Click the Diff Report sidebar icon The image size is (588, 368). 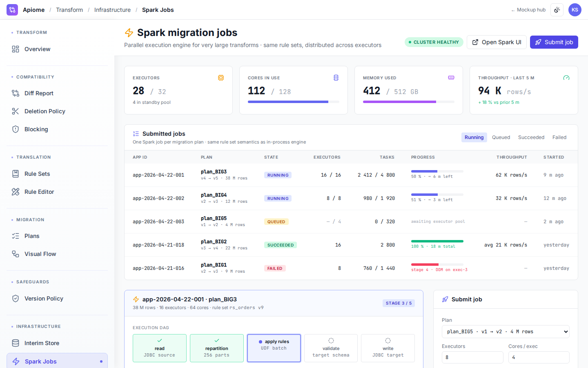click(x=16, y=93)
